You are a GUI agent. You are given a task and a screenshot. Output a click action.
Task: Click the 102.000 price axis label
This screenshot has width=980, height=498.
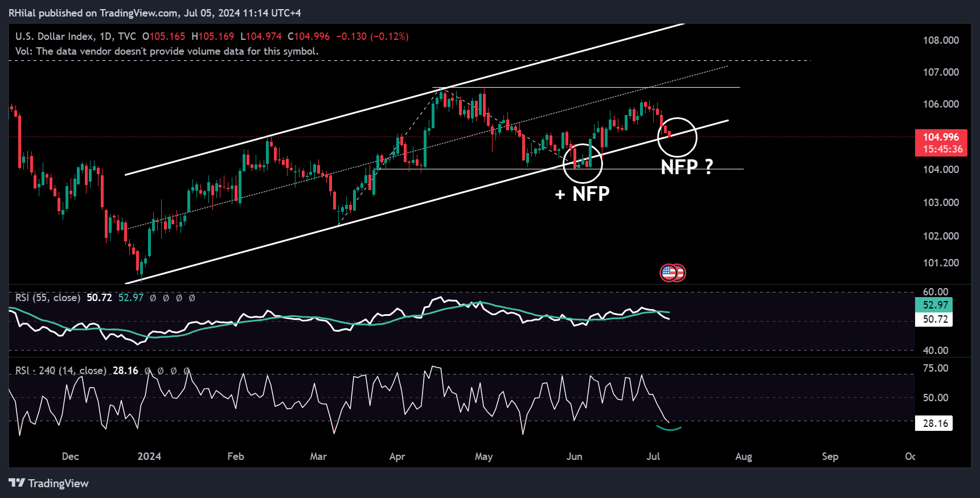[941, 236]
